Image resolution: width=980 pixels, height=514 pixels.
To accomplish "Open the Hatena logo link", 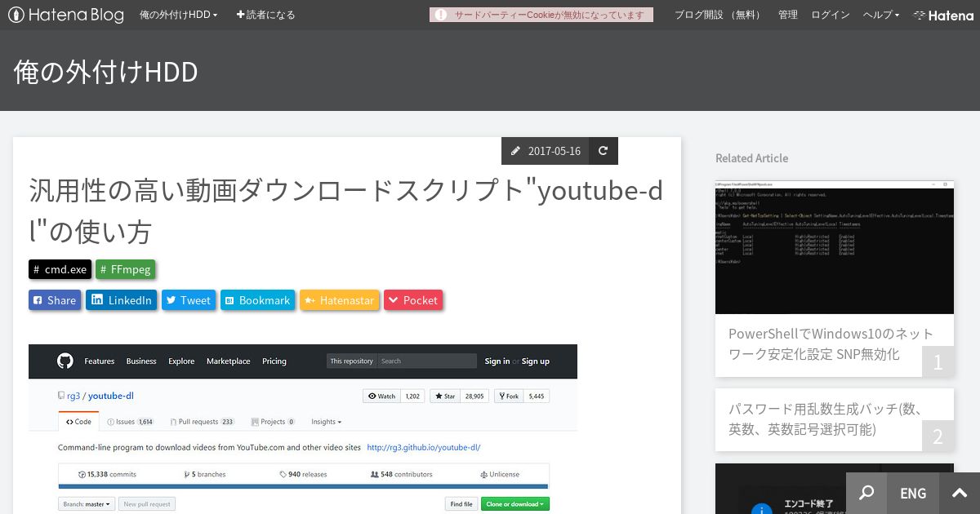I will click(943, 15).
